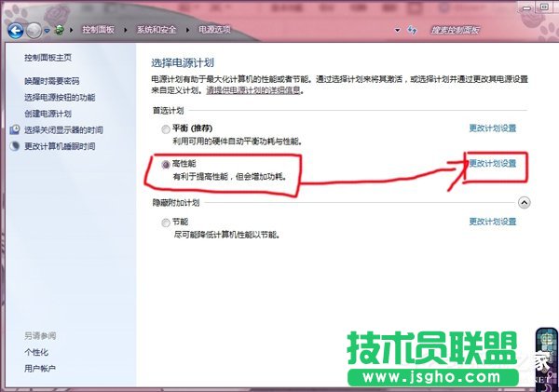Click the minimize window button
Viewport: 559px width, 392px height.
point(527,7)
